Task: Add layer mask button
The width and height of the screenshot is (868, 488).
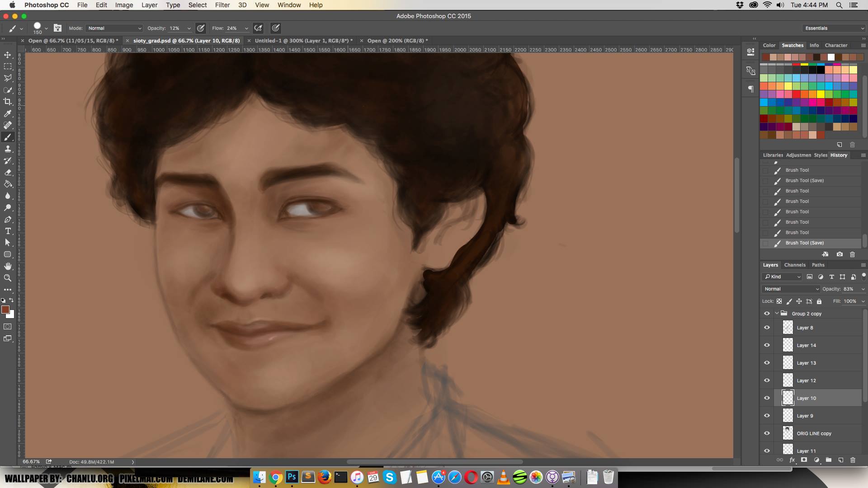Action: coord(804,460)
